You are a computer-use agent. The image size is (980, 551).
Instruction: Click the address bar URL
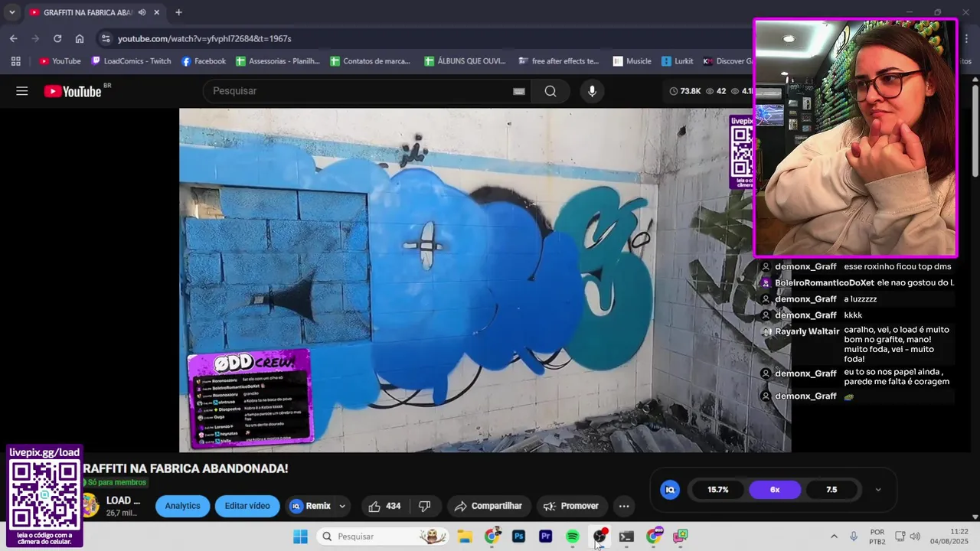[204, 38]
